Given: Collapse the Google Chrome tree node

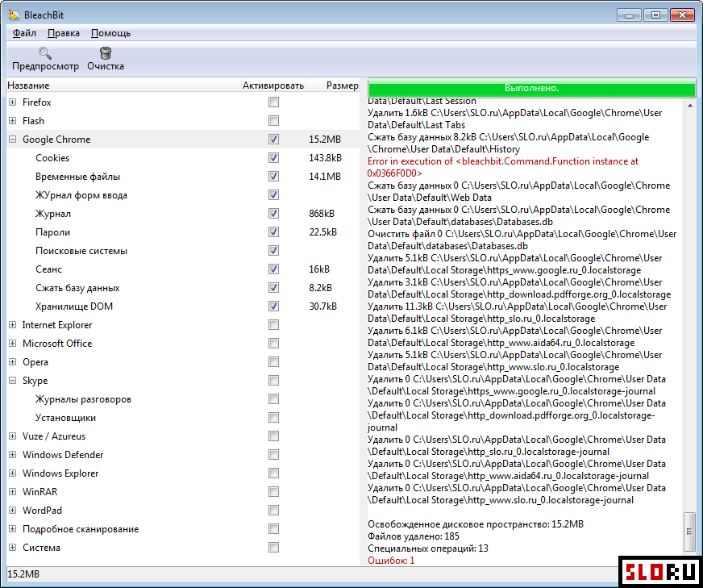Looking at the screenshot, I should point(13,140).
